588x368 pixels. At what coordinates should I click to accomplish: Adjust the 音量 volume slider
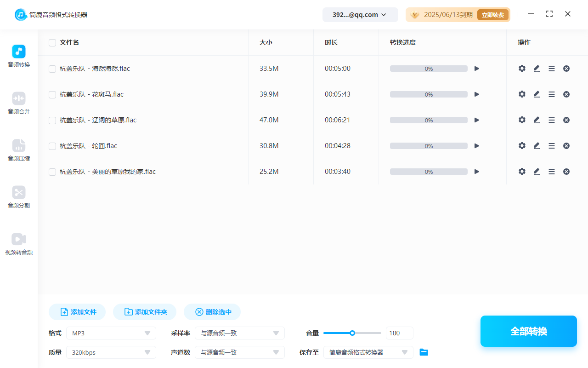[x=352, y=333]
